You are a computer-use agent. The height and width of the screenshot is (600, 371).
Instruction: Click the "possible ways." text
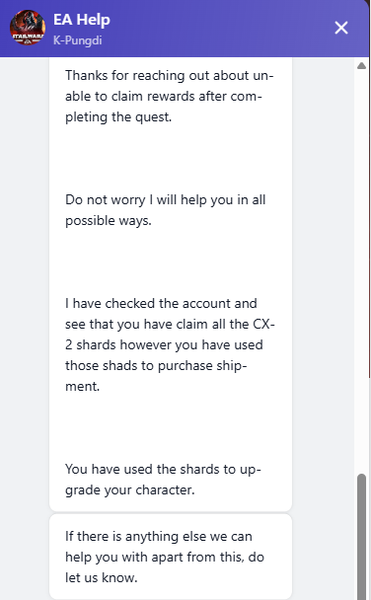[108, 221]
